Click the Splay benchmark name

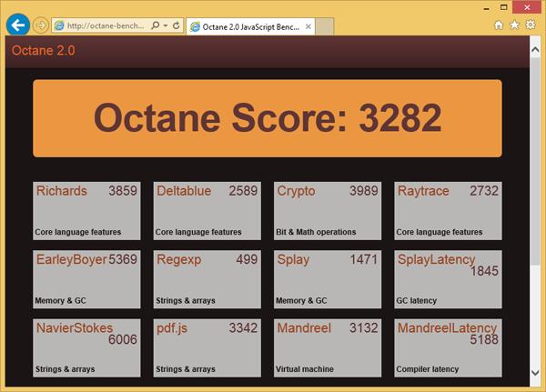click(x=293, y=260)
